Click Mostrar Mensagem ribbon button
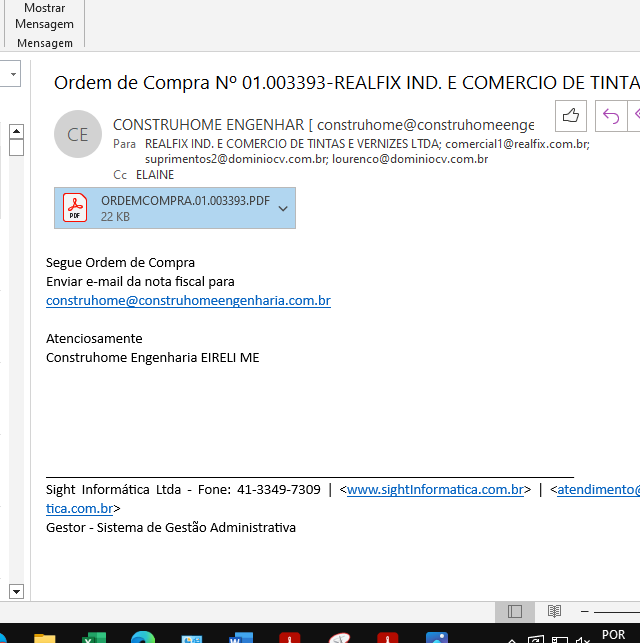The image size is (640, 643). point(44,16)
